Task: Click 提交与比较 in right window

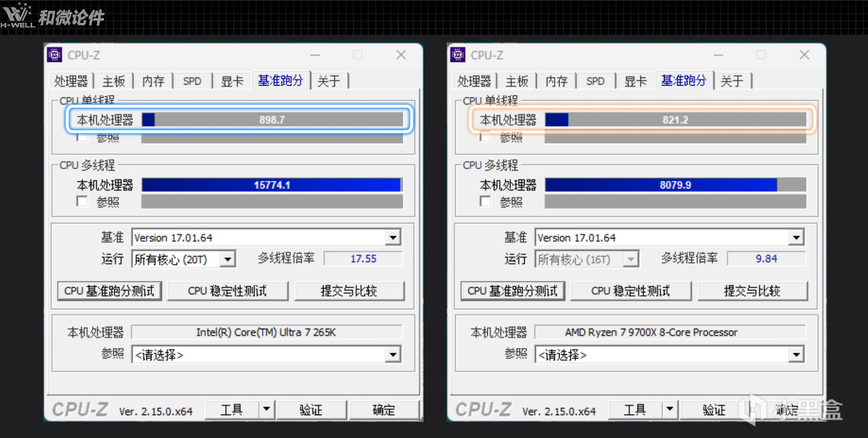Action: pyautogui.click(x=753, y=291)
